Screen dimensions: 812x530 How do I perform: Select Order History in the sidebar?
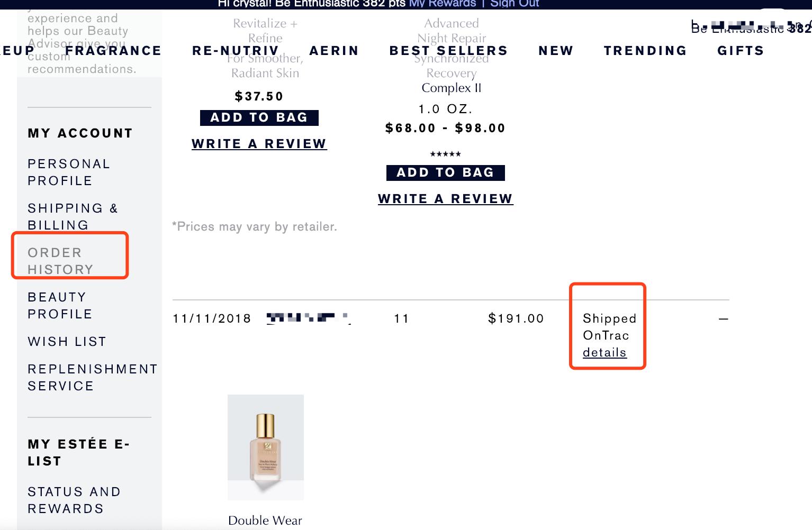click(60, 261)
